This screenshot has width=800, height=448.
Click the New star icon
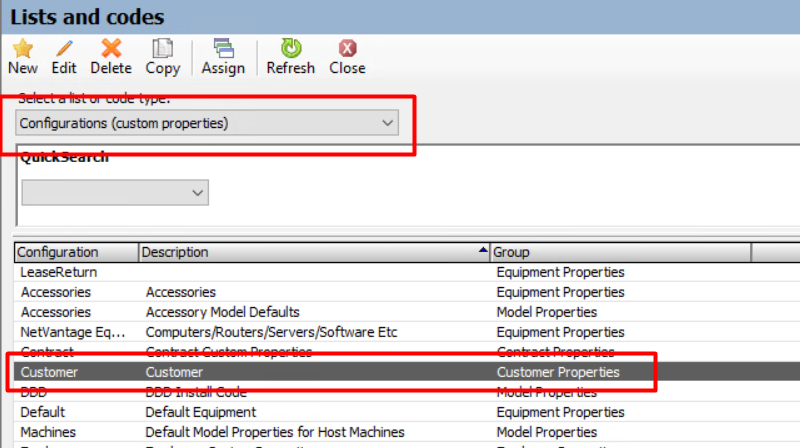point(22,48)
